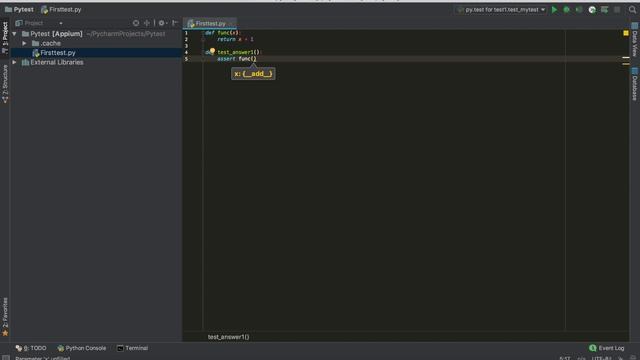This screenshot has width=640, height=360.
Task: Open the Structure tool window side tab
Action: (x=5, y=84)
